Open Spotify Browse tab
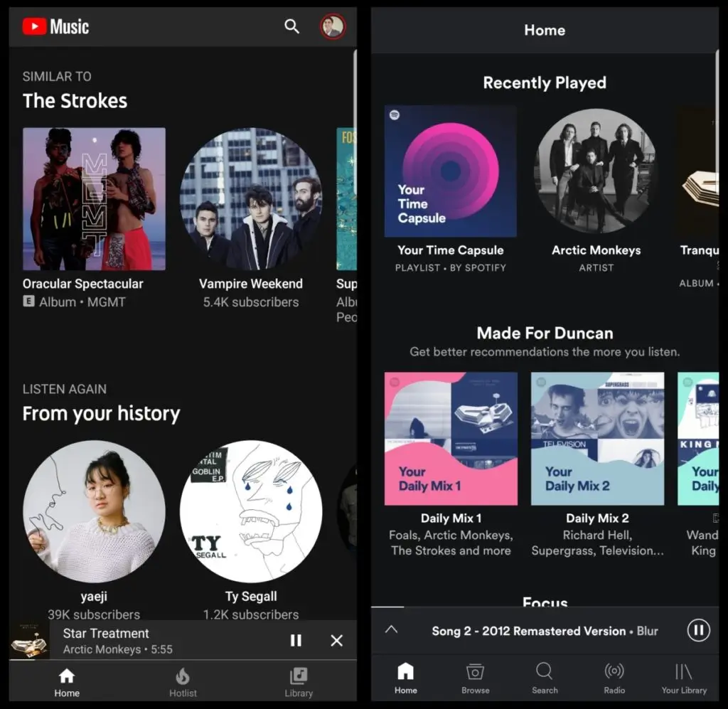Image resolution: width=728 pixels, height=709 pixels. pyautogui.click(x=475, y=678)
